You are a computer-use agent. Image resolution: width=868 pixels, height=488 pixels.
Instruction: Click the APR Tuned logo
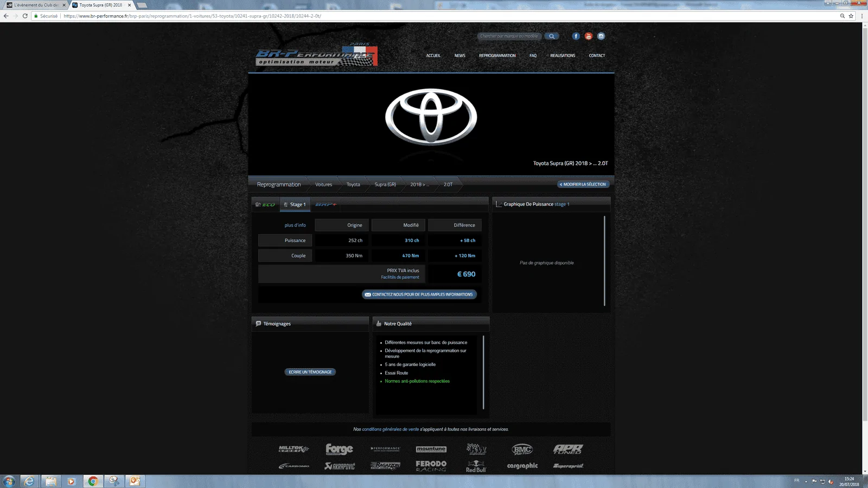(568, 449)
